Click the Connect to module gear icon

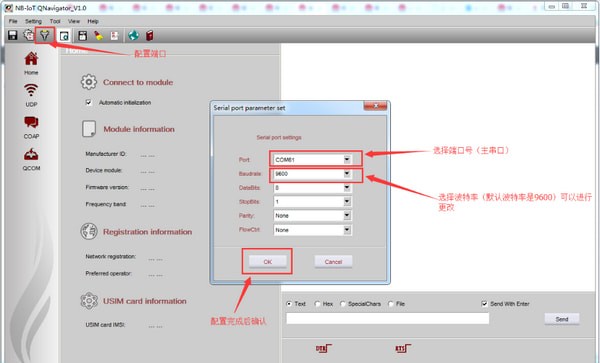pos(89,82)
